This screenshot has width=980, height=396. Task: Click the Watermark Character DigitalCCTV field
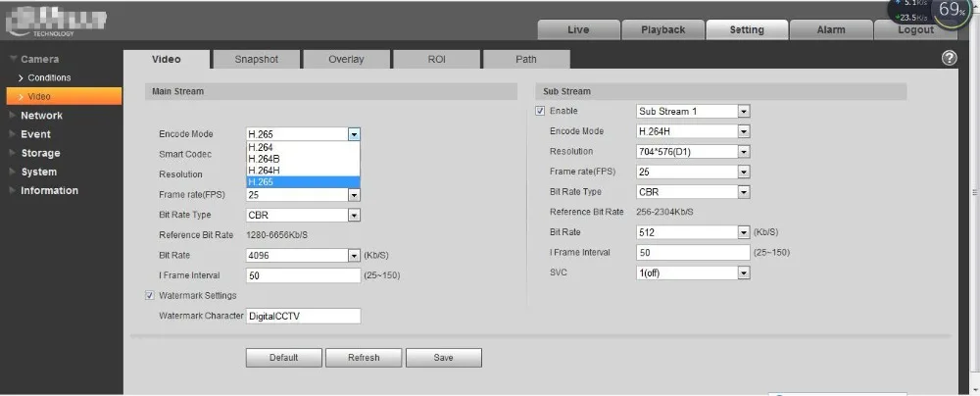pos(303,317)
